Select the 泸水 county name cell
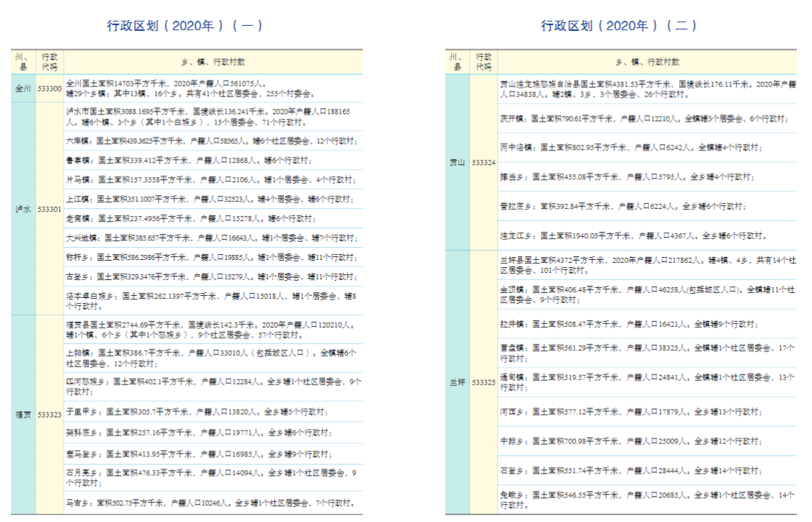Image resolution: width=812 pixels, height=522 pixels. [x=23, y=210]
